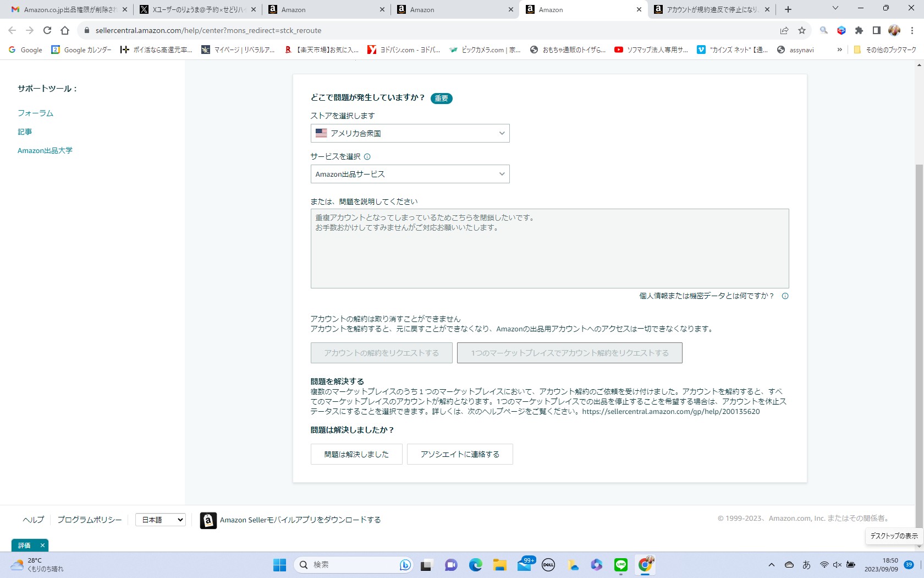Open the その他のブックマーク folder
924x578 pixels.
(885, 50)
